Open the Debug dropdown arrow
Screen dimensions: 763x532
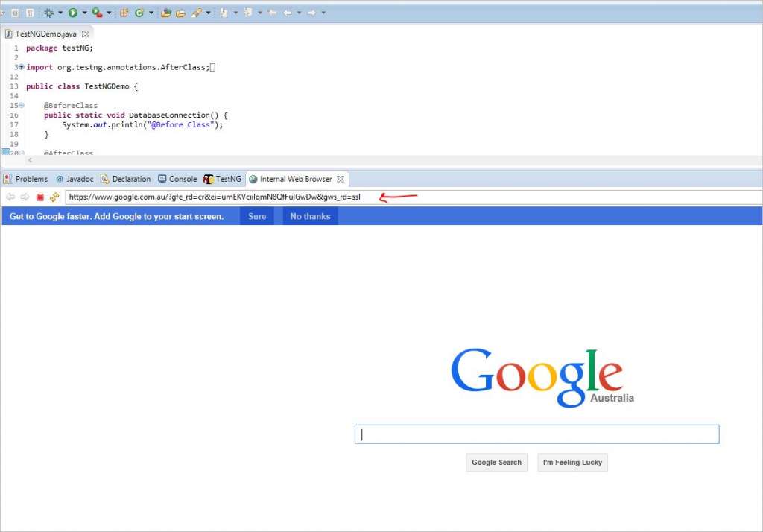coord(60,13)
